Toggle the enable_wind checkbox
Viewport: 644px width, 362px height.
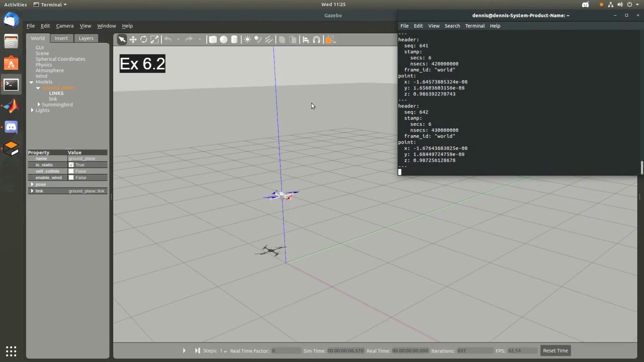click(x=71, y=177)
